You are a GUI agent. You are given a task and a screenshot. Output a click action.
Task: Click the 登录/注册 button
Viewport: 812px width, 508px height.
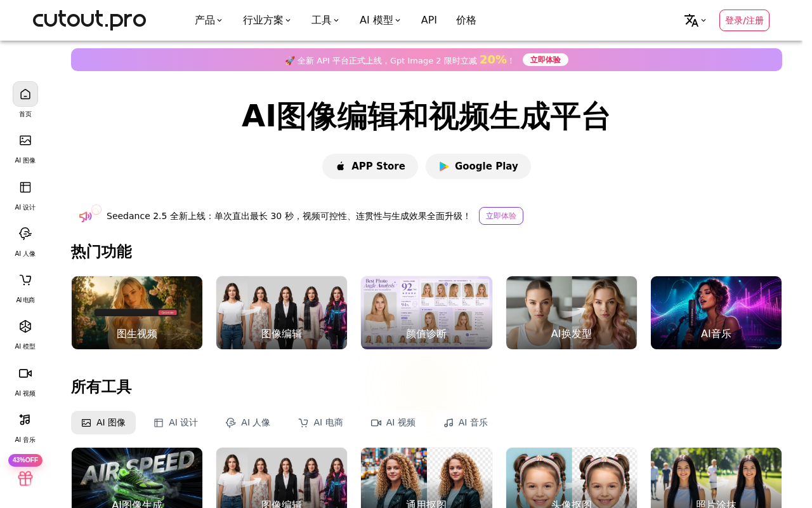pos(744,20)
